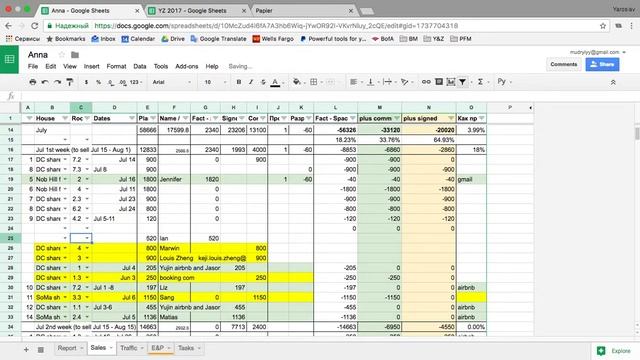Open the 123 number format dropdown
This screenshot has height=360, width=640.
coord(136,82)
